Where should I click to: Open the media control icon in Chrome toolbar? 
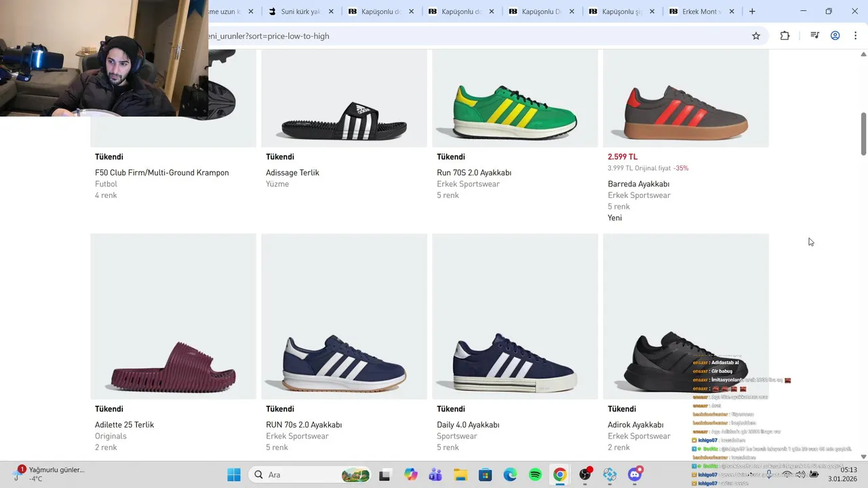tap(815, 36)
